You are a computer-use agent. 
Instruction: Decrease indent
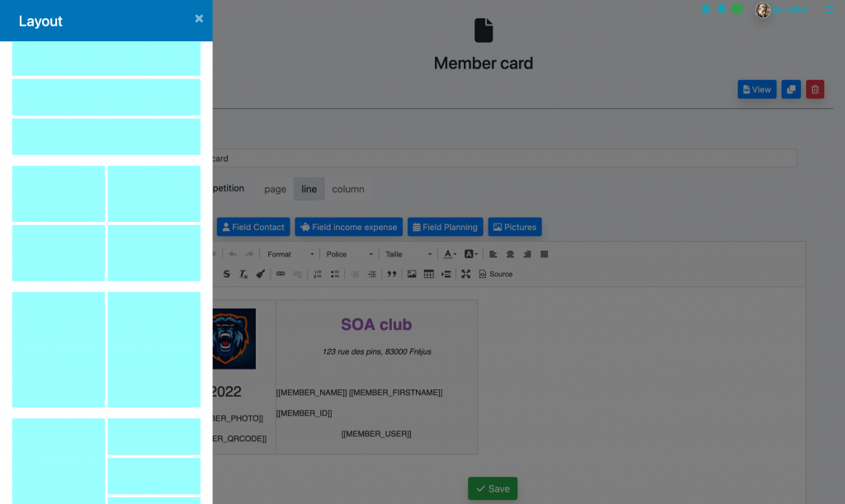(x=355, y=274)
